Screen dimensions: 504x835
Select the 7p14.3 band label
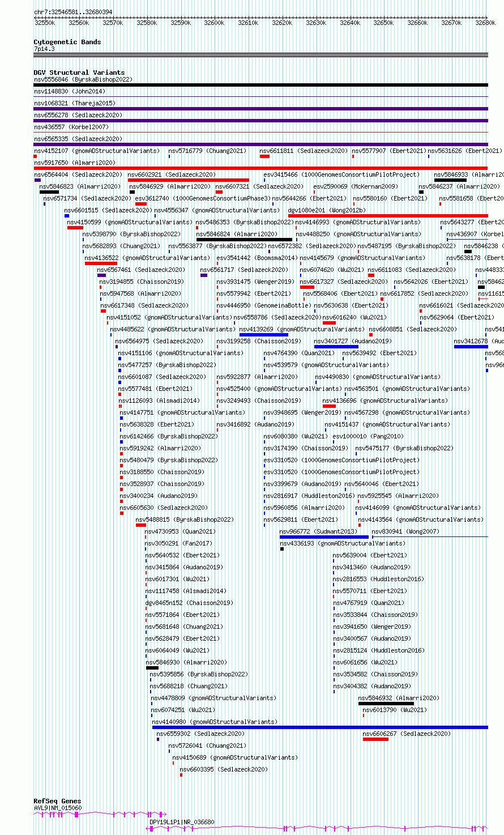click(x=44, y=49)
